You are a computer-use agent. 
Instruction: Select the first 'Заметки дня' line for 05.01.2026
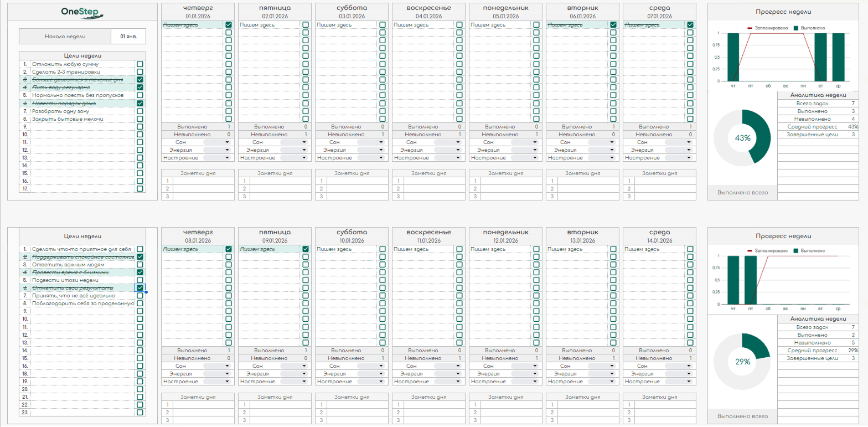[x=510, y=181]
